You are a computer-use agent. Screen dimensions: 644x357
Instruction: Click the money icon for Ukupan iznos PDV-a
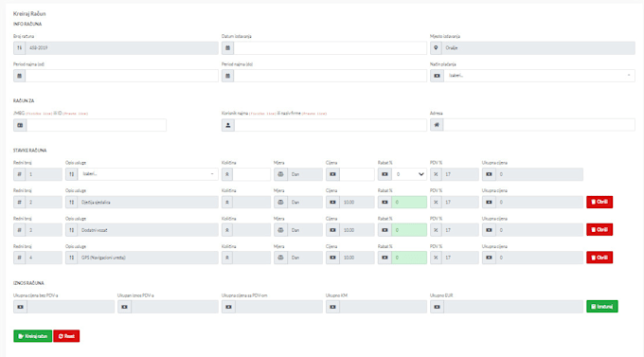[124, 307]
